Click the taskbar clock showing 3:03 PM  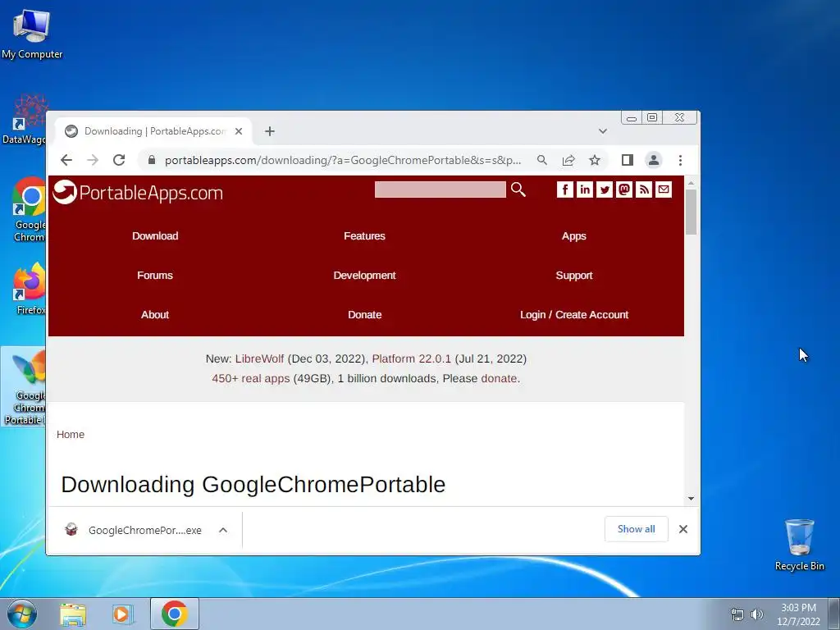pos(798,614)
